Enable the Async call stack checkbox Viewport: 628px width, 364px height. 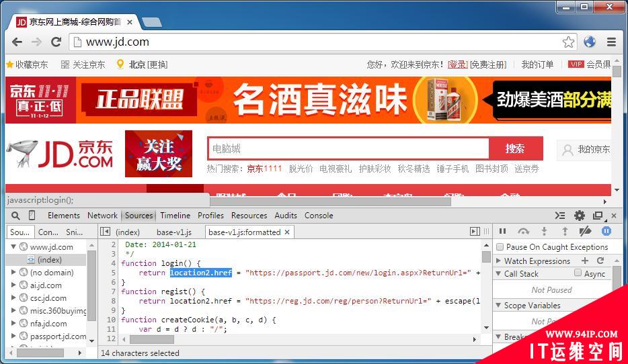pos(578,273)
